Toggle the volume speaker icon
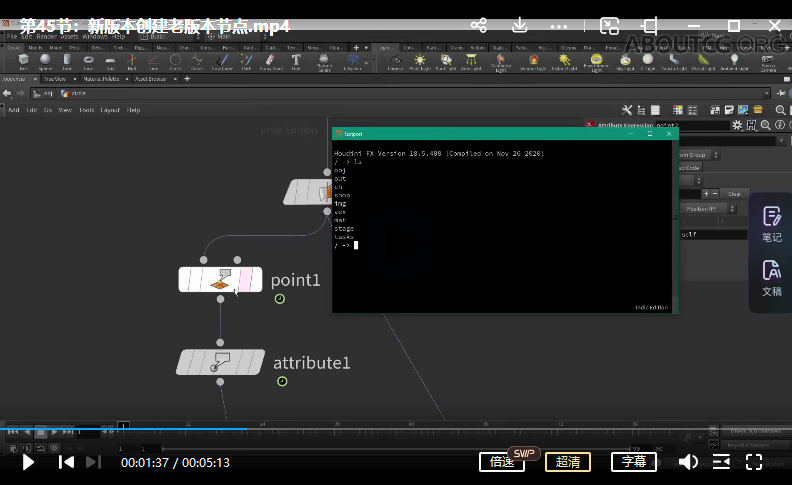Image resolution: width=792 pixels, height=485 pixels. [x=688, y=462]
